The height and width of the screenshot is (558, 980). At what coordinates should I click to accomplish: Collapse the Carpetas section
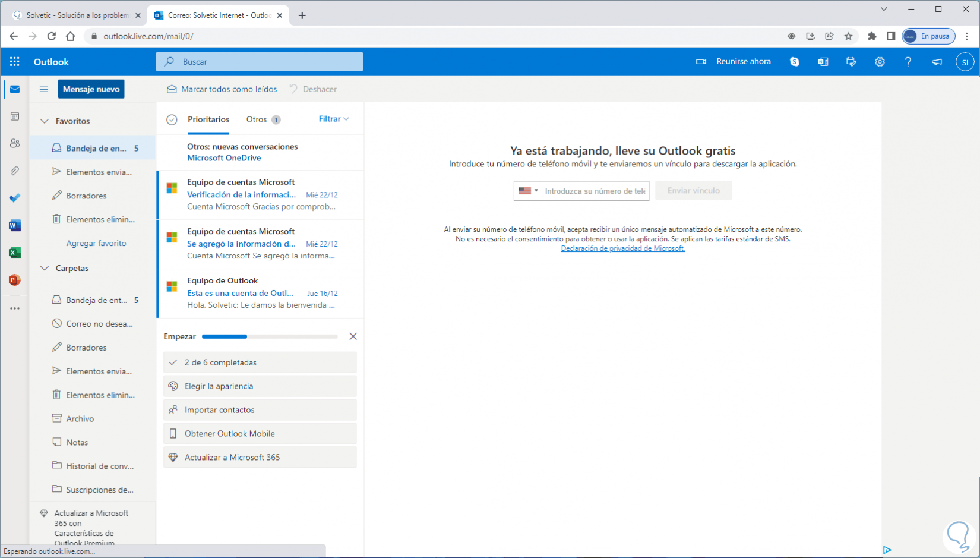point(45,269)
